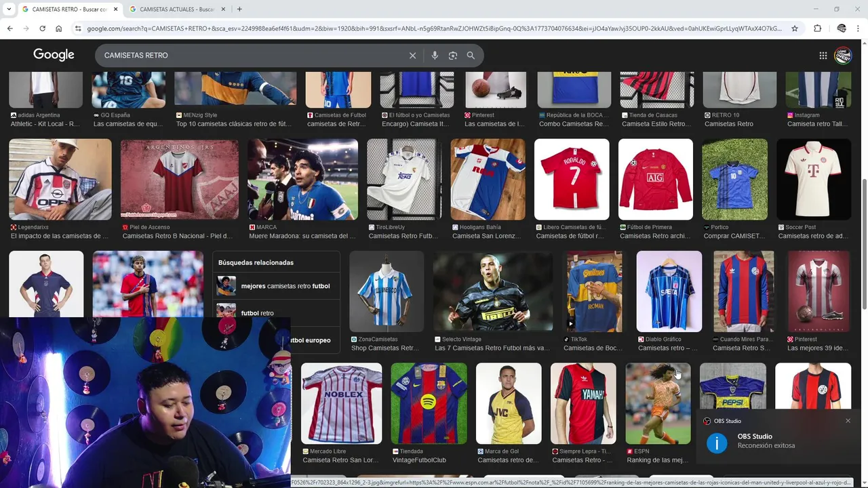Viewport: 868px width, 488px height.
Task: Open the Diablo Gráfico blue jersey image
Action: [669, 291]
